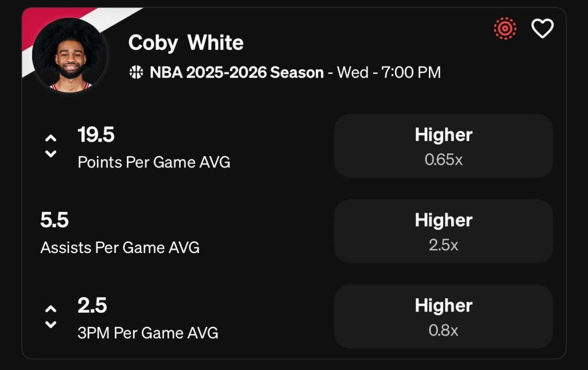Click the 5.5 assists line value
This screenshot has width=588, height=370.
pos(55,220)
